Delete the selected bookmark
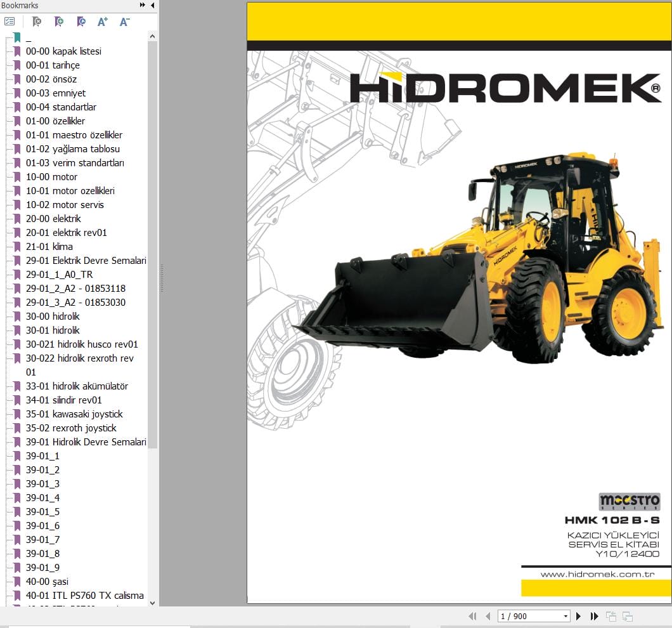 click(36, 21)
